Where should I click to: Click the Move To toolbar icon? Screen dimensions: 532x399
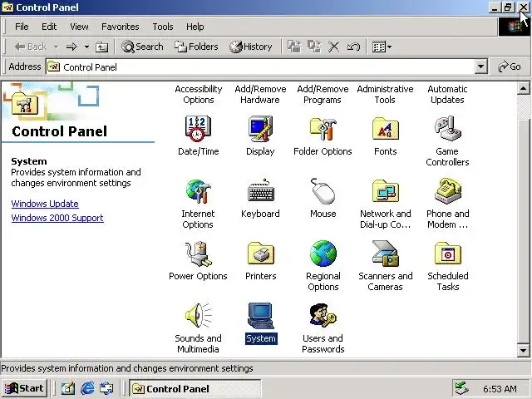pyautogui.click(x=294, y=47)
